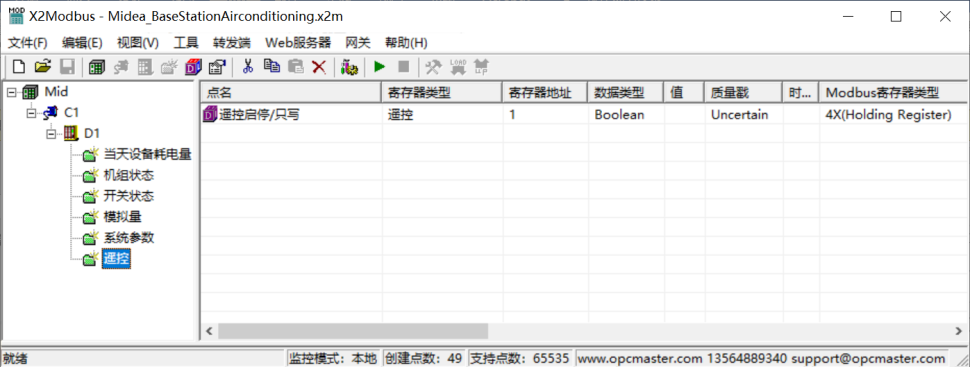This screenshot has height=368, width=970.
Task: Click the cut scissors icon
Action: tap(248, 67)
